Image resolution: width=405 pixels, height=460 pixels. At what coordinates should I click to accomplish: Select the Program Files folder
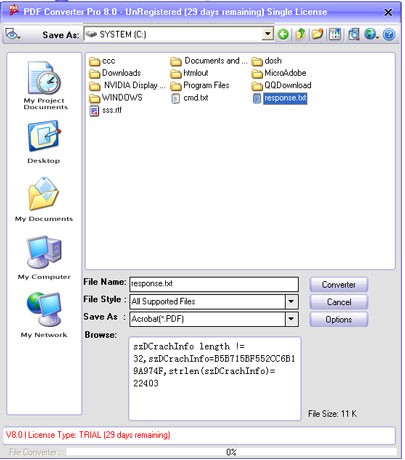(x=200, y=85)
